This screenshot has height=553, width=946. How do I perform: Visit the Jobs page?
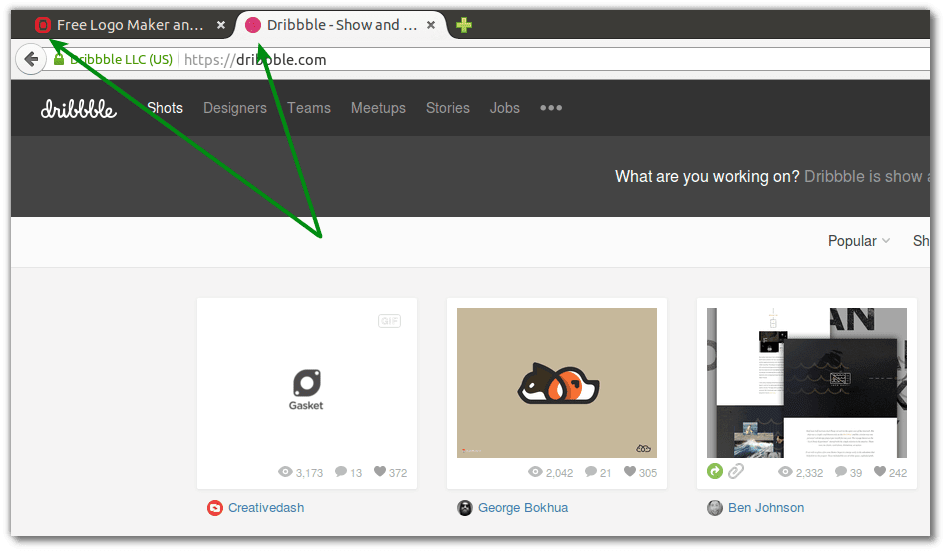(504, 108)
